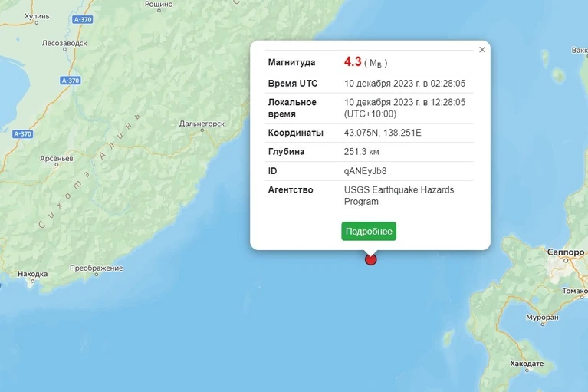Click the Хулинь city marker
Viewport: 588px width, 392px height.
(x=36, y=23)
